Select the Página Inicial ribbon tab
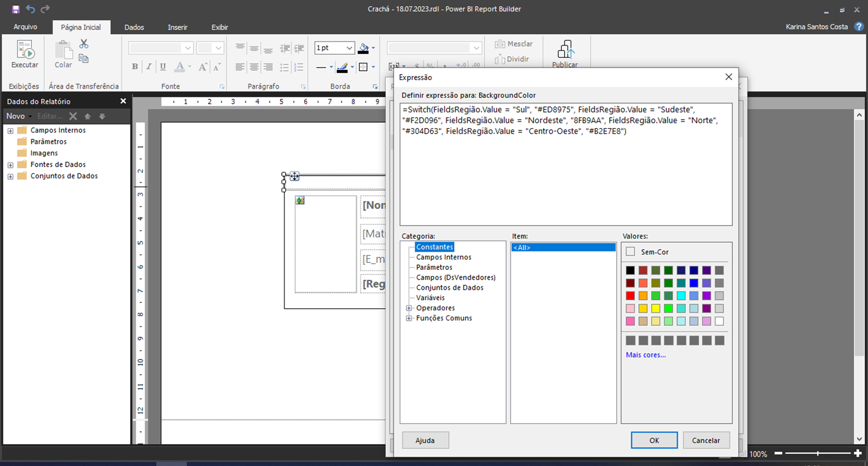This screenshot has height=466, width=868. pyautogui.click(x=81, y=27)
